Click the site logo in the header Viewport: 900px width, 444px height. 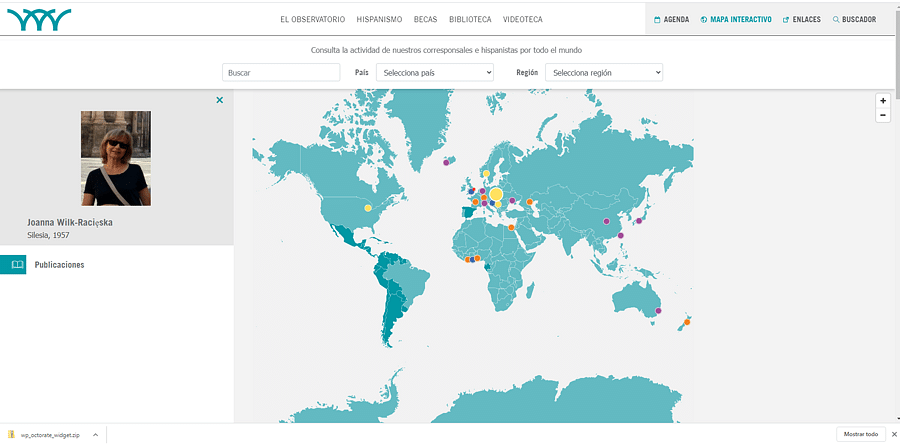[38, 18]
